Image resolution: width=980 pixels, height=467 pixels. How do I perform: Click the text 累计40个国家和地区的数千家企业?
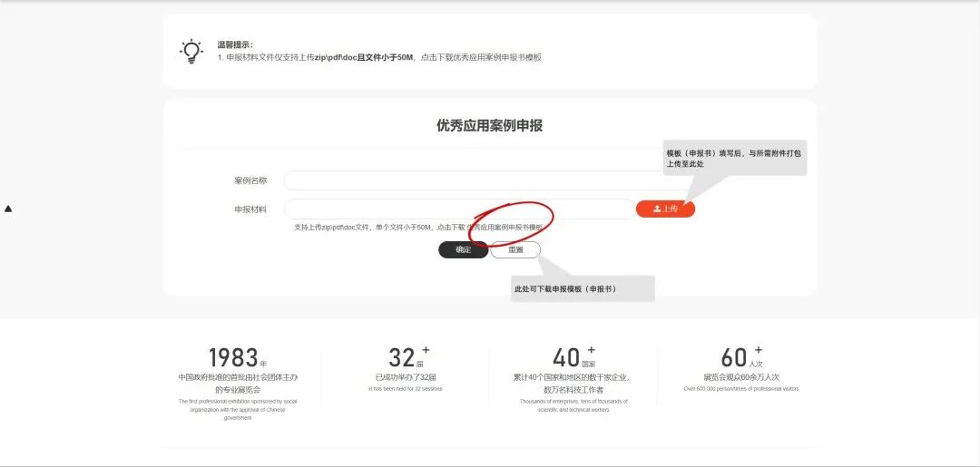(x=572, y=377)
